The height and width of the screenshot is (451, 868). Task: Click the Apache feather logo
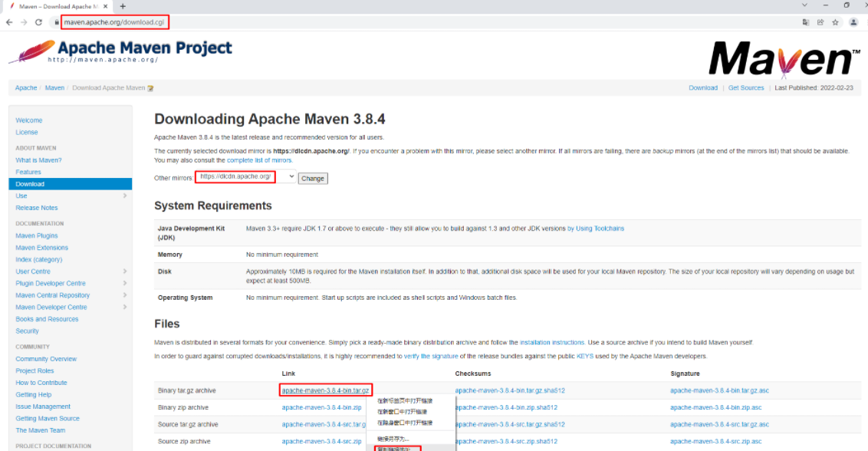31,51
